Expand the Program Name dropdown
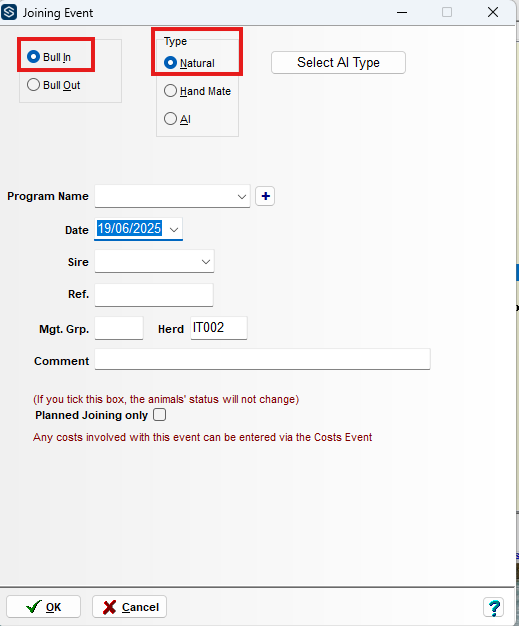 (x=242, y=196)
